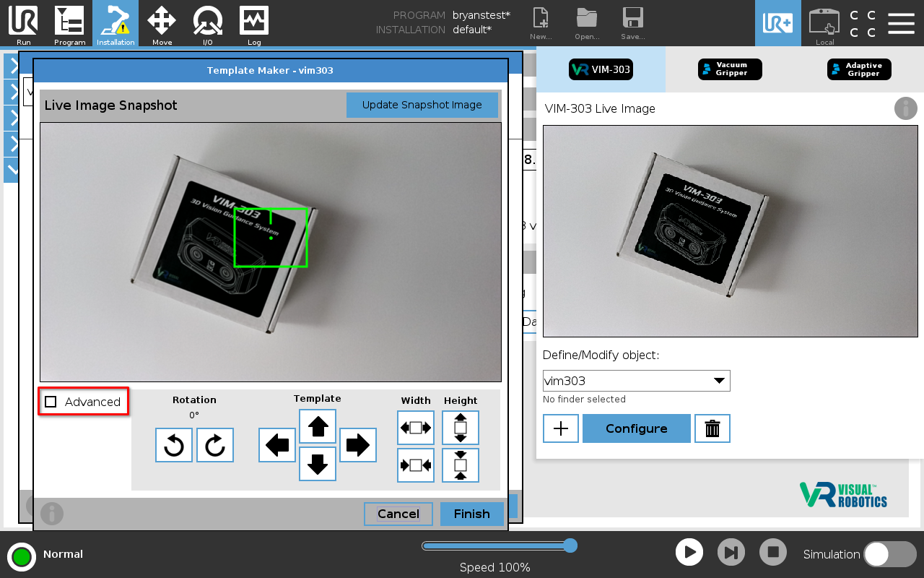
Task: Click the 'Live Image Snapshot' heading
Action: pos(111,105)
